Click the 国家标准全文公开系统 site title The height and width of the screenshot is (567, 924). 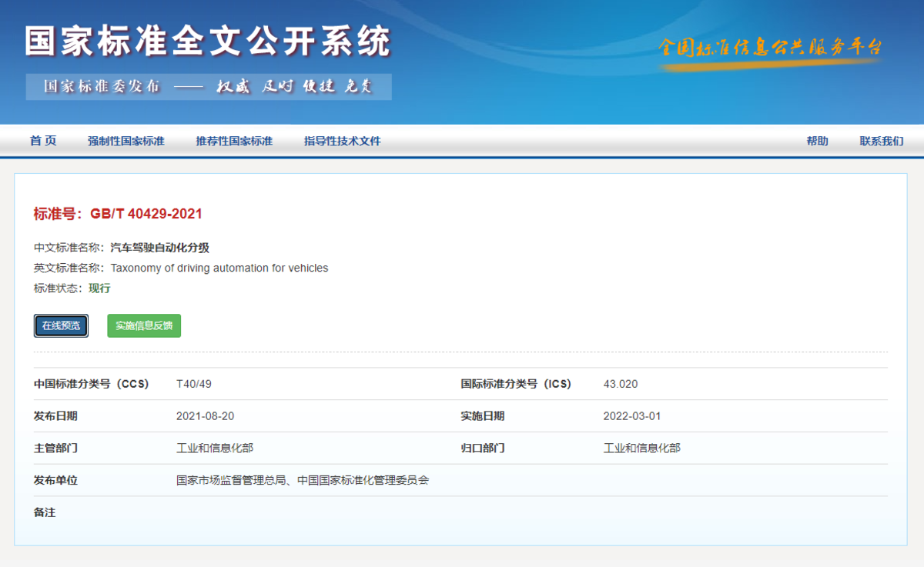208,41
